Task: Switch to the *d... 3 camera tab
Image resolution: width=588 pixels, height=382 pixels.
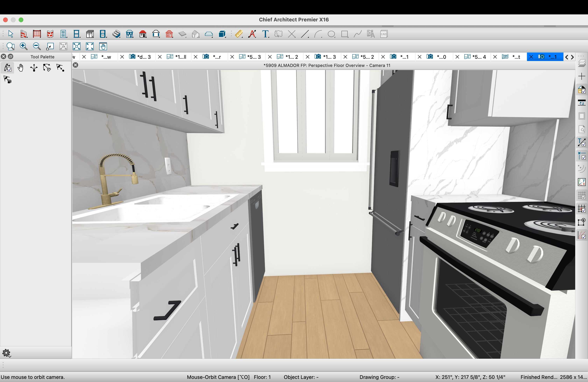Action: click(x=140, y=57)
